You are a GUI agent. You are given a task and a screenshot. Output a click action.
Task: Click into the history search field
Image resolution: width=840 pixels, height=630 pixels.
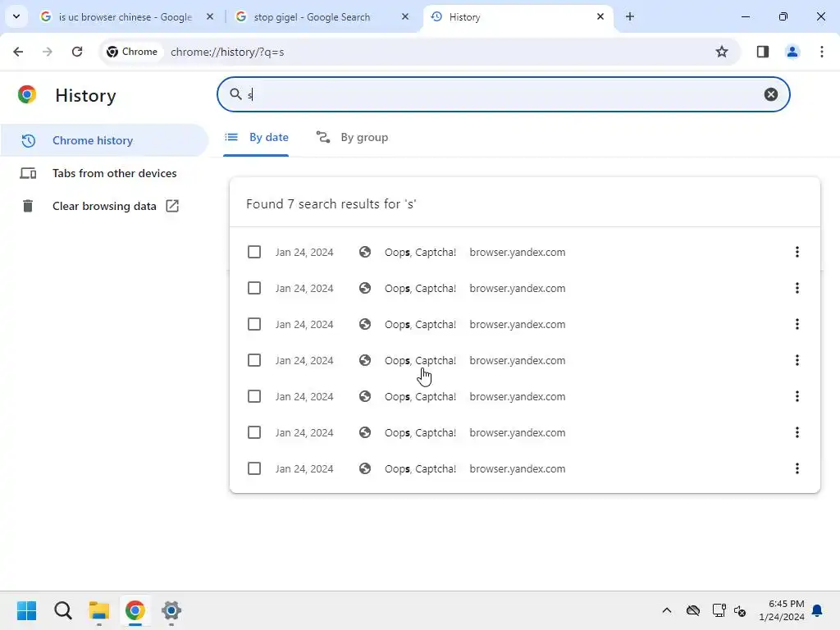(503, 94)
